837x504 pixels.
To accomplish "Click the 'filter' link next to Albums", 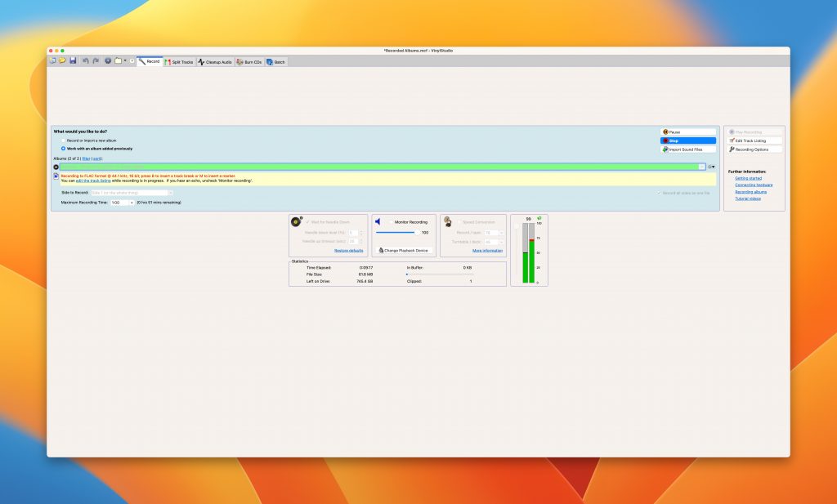I will (86, 159).
